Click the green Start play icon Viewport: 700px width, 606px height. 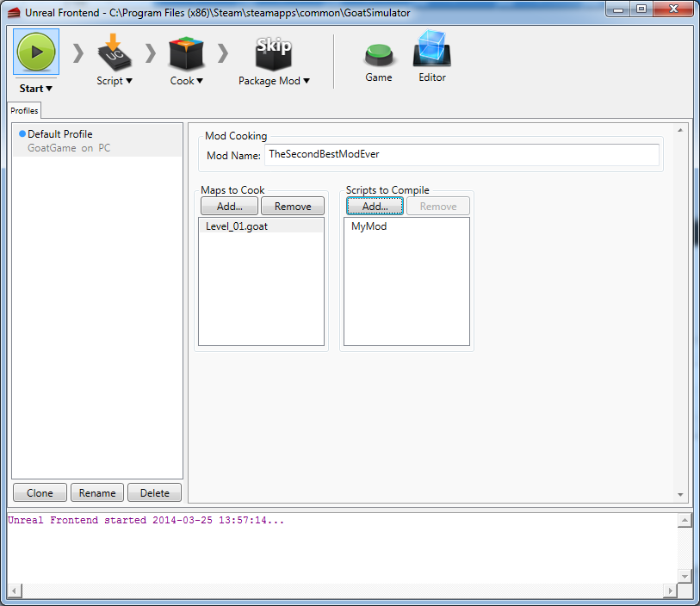point(36,52)
